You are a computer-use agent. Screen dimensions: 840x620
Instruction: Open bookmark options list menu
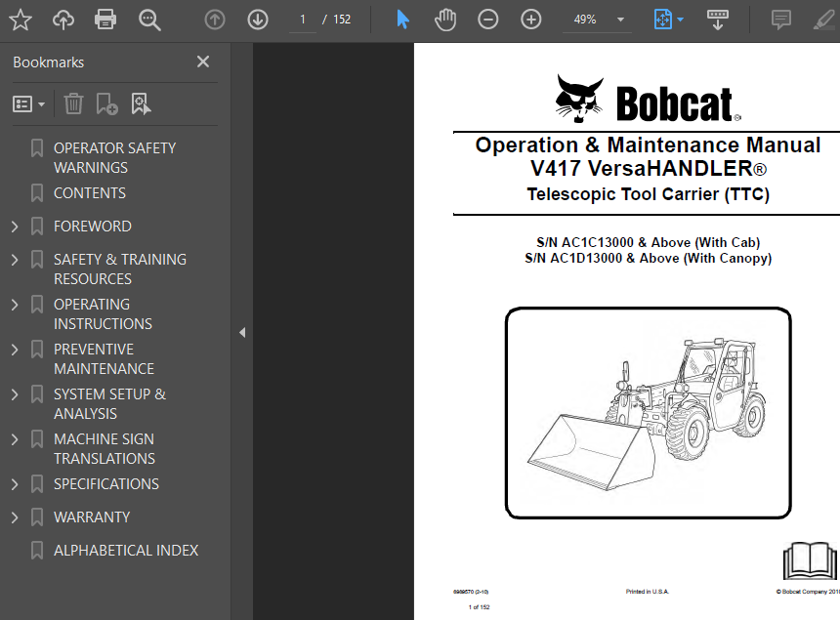pos(28,103)
